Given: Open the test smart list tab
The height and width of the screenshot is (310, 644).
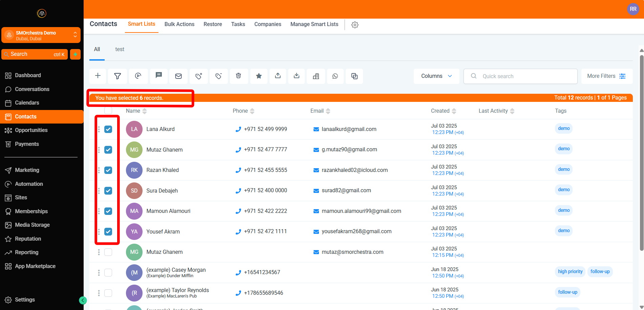Looking at the screenshot, I should (x=120, y=49).
